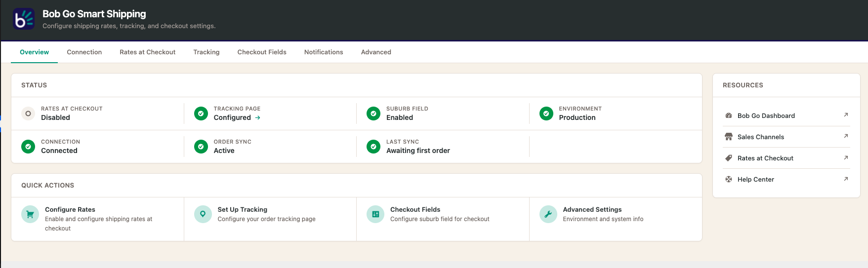
Task: Click 'Configure suburb field for checkout' description
Action: point(440,219)
